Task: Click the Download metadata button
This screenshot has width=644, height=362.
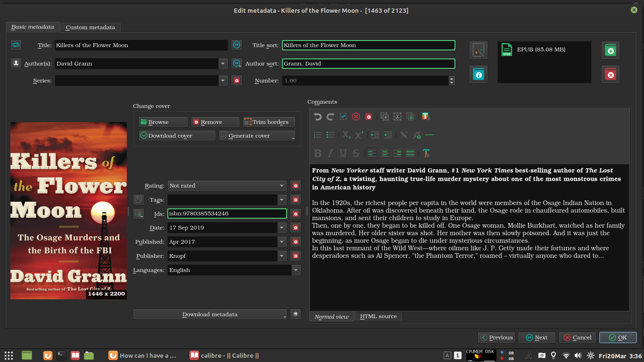Action: pos(210,314)
